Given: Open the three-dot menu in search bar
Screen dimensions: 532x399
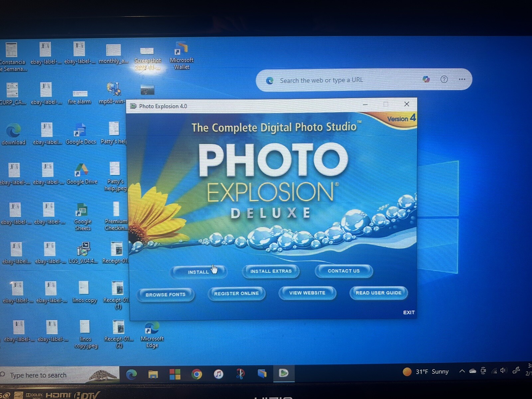Looking at the screenshot, I should (x=462, y=79).
